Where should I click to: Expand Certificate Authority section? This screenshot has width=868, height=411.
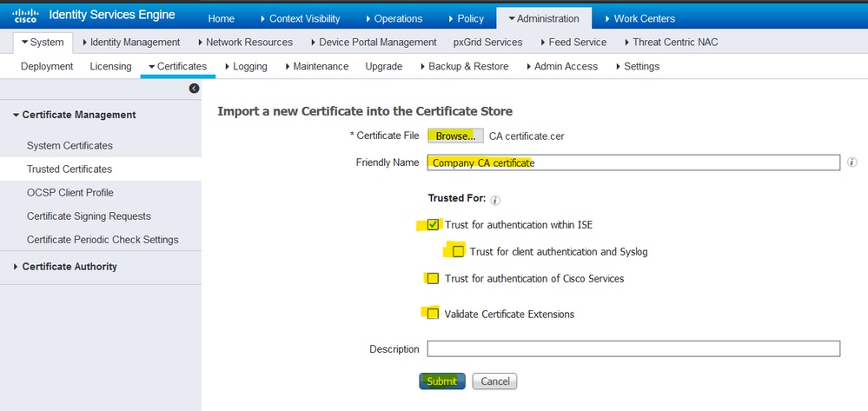[x=65, y=267]
